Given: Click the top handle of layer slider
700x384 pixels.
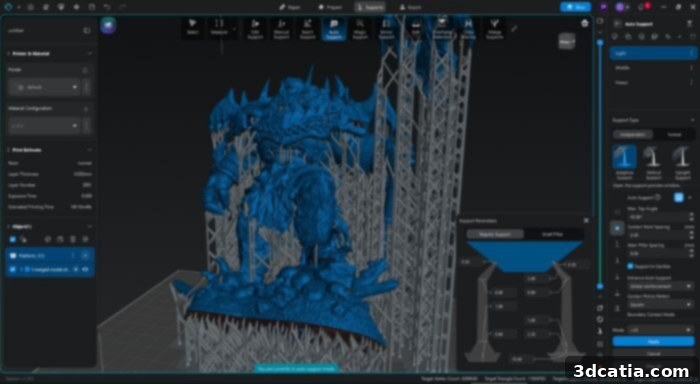Looking at the screenshot, I should coord(600,42).
